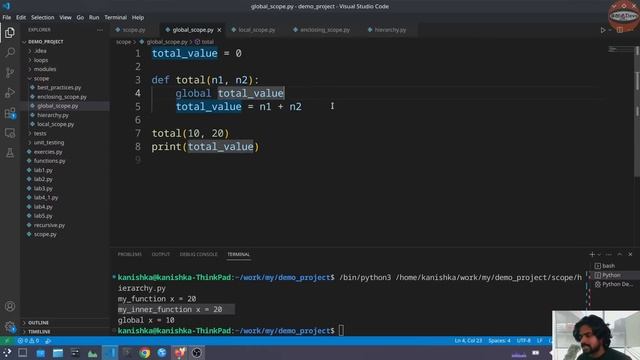Show errors and warnings in status bar

click(x=29, y=340)
